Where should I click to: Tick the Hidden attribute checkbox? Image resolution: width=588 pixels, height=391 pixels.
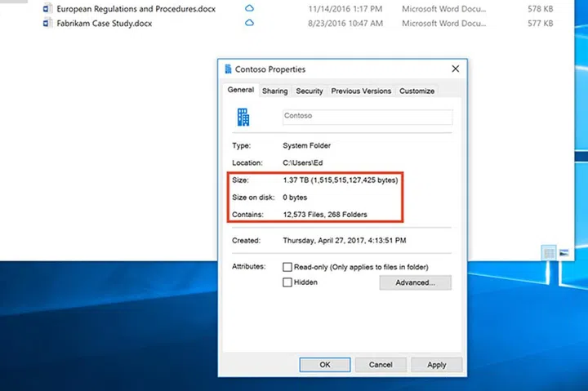(287, 282)
